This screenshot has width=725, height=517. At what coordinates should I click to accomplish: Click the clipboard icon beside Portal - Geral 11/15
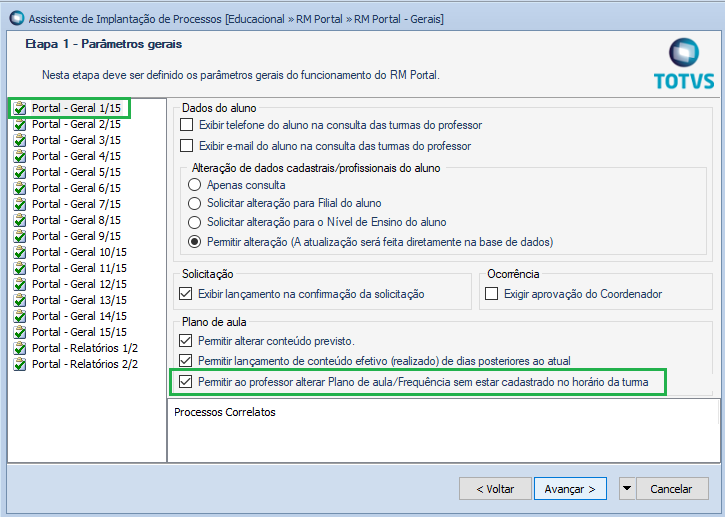click(20, 268)
